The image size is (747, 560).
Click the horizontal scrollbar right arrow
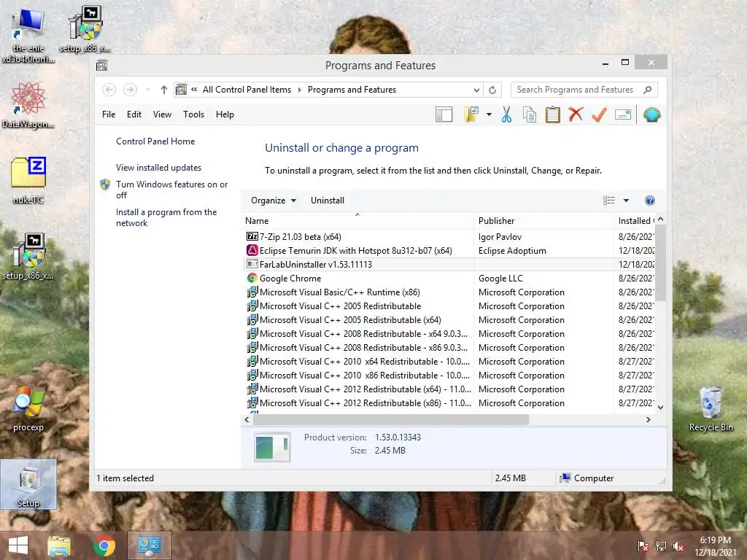coord(648,419)
